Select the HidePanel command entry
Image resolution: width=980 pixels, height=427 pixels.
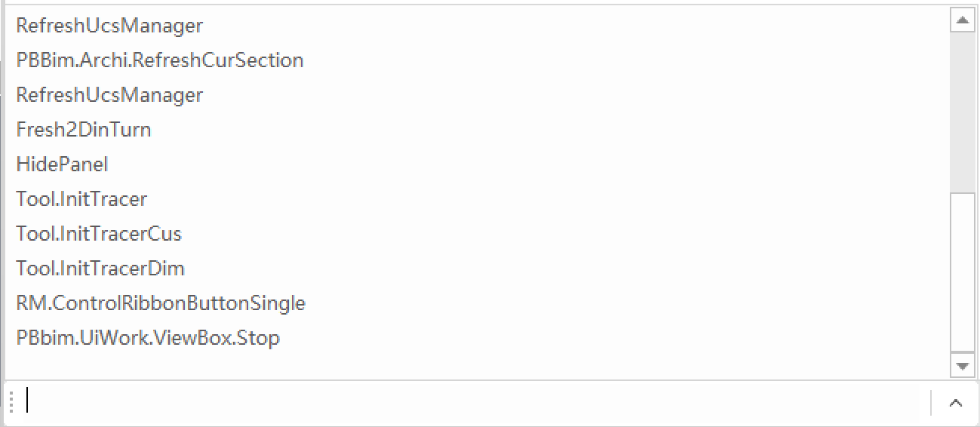coord(62,164)
